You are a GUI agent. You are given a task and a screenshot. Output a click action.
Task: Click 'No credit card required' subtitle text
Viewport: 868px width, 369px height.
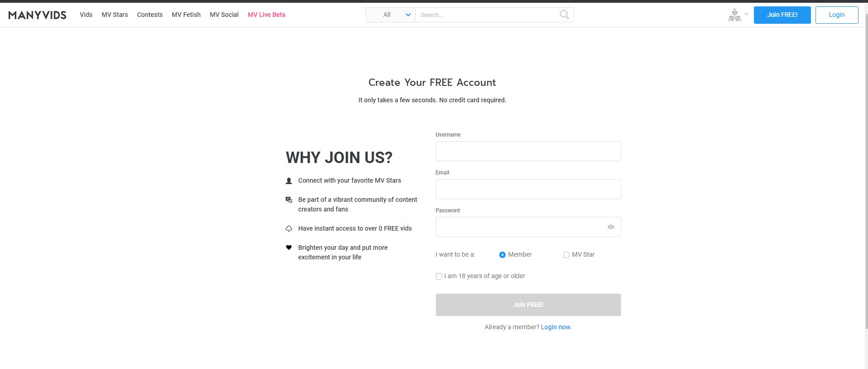[473, 100]
